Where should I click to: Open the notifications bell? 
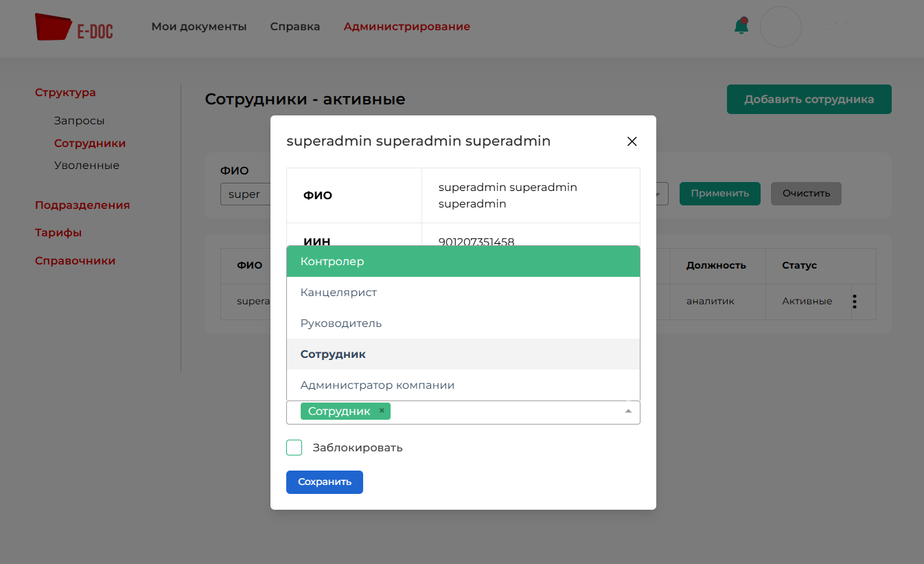[741, 27]
